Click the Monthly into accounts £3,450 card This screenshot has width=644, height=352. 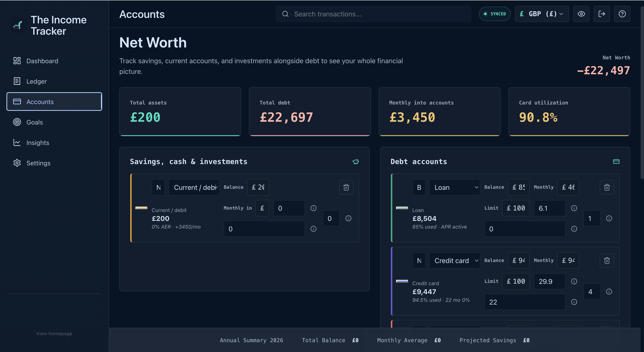click(x=440, y=112)
